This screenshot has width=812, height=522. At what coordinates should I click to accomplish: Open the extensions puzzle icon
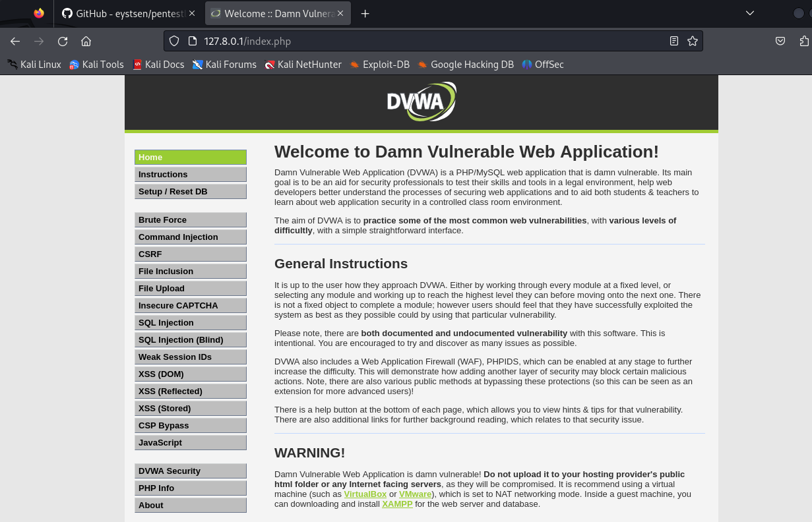[804, 41]
